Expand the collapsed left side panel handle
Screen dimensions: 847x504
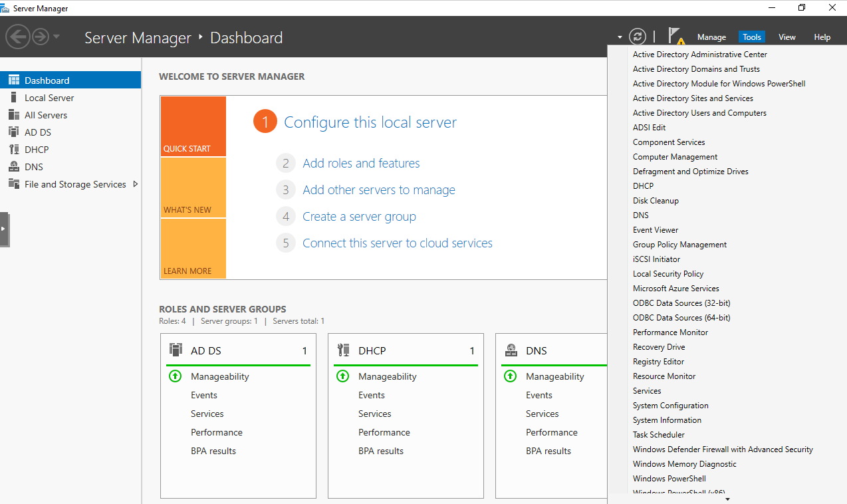coord(4,229)
